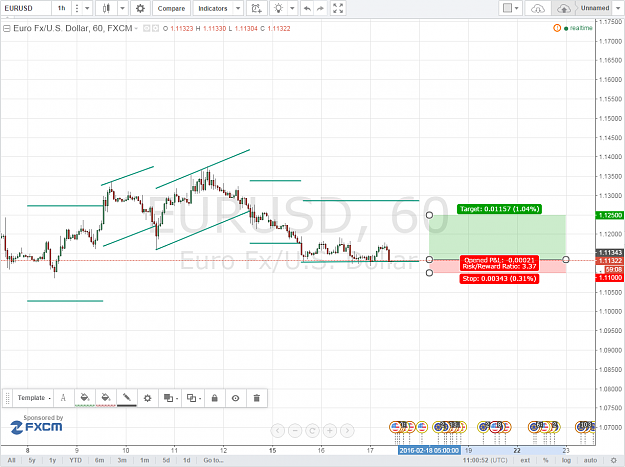The image size is (625, 467).
Task: Click the Target 0.01157 (1.04%) label
Action: [x=499, y=209]
